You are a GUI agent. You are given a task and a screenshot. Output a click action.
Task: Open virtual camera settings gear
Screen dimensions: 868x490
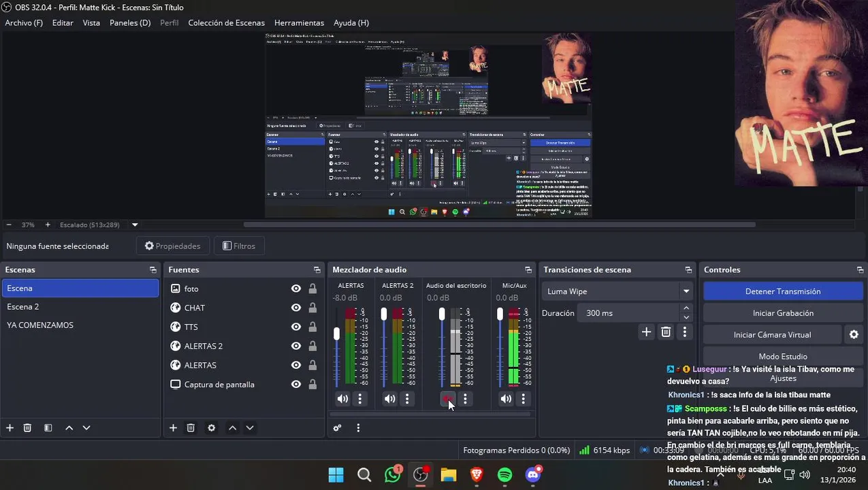pyautogui.click(x=854, y=335)
